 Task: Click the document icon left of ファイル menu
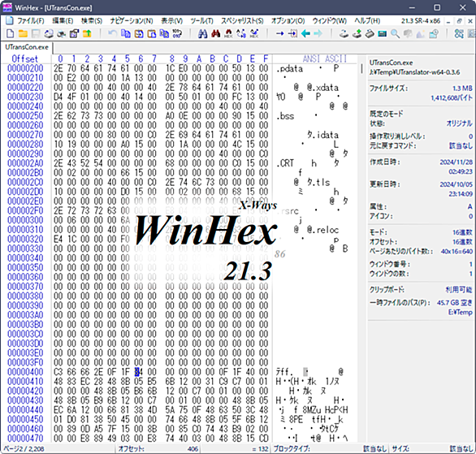[10, 20]
